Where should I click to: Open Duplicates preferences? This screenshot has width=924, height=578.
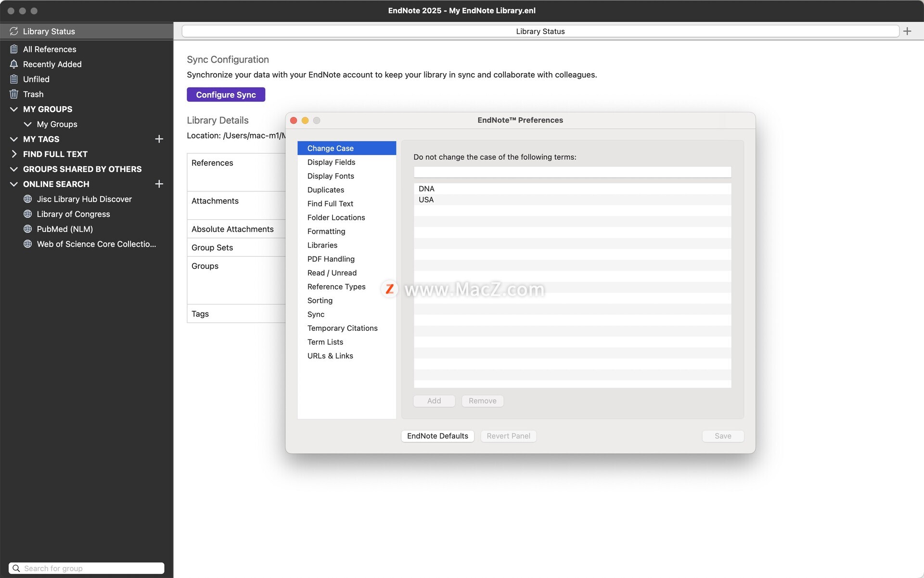(x=346, y=190)
